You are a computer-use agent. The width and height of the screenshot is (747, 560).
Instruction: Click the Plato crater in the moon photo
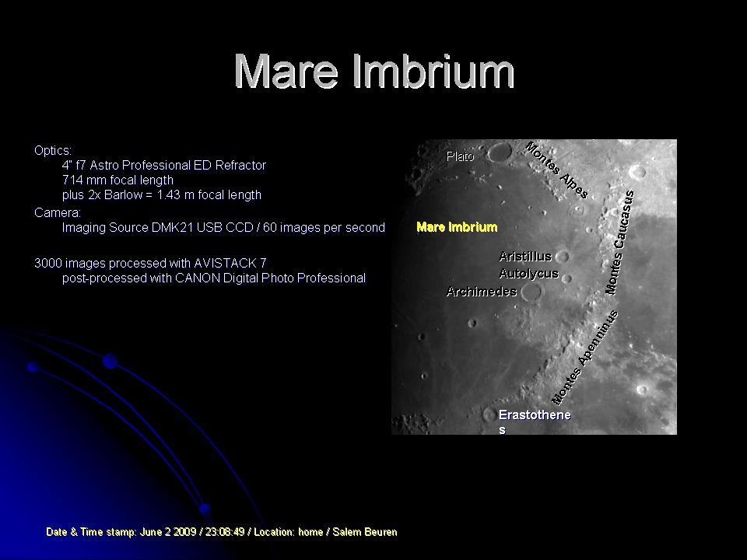pos(497,151)
